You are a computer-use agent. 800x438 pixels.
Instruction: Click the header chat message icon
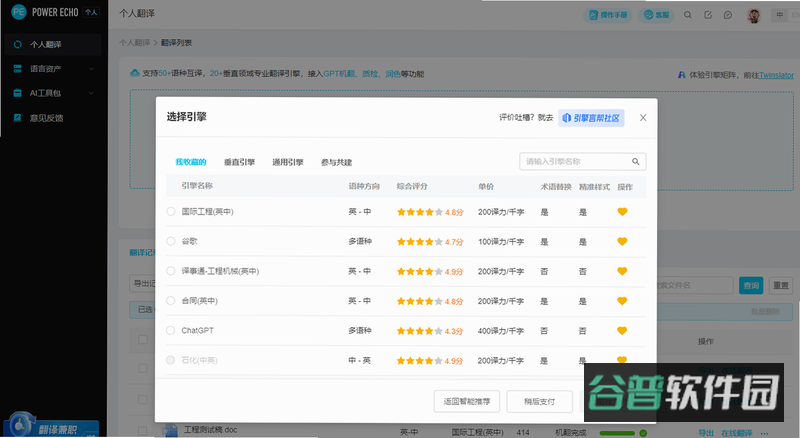pos(728,15)
